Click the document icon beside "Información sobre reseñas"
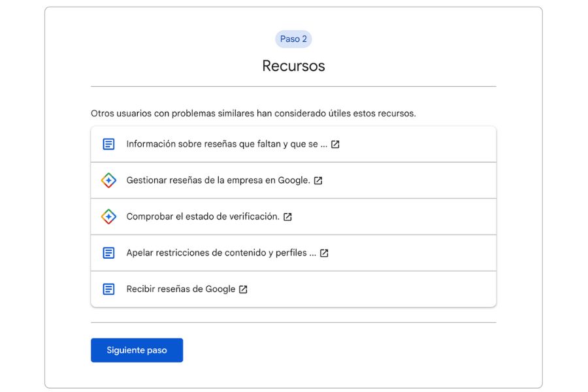 pos(108,144)
